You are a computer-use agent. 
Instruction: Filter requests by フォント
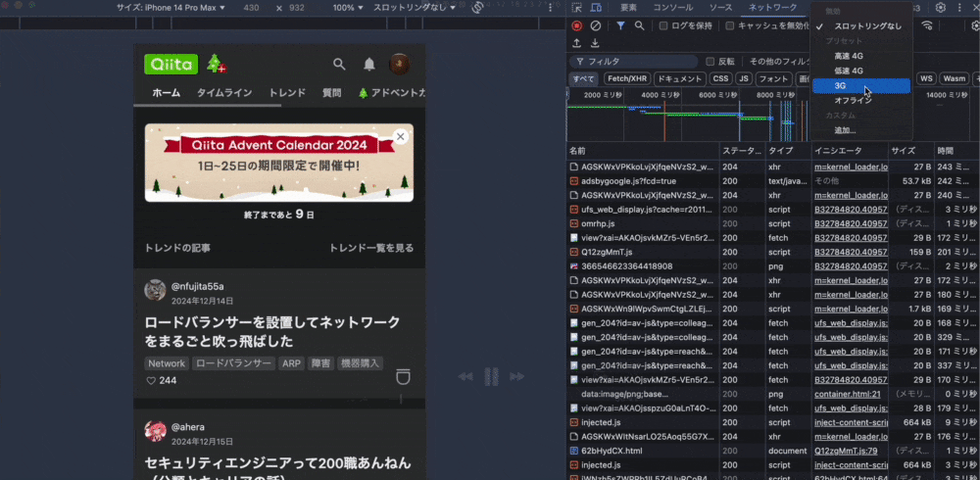[773, 78]
